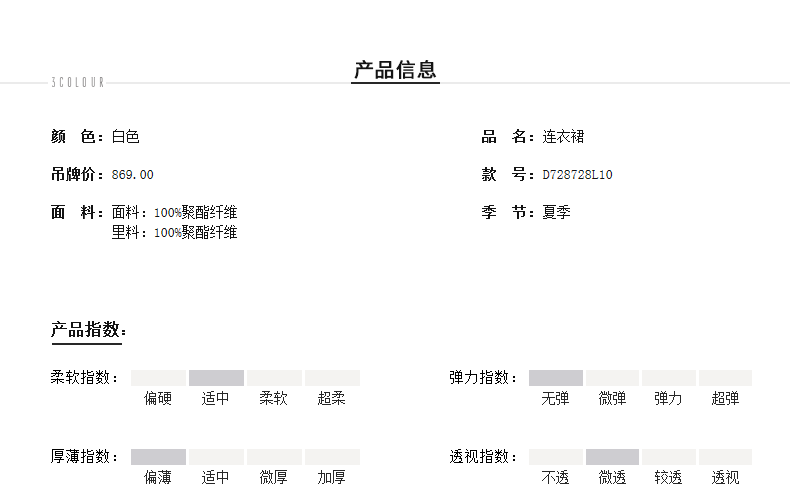Click the 超弹 scale label
The width and height of the screenshot is (790, 491).
pyautogui.click(x=725, y=398)
